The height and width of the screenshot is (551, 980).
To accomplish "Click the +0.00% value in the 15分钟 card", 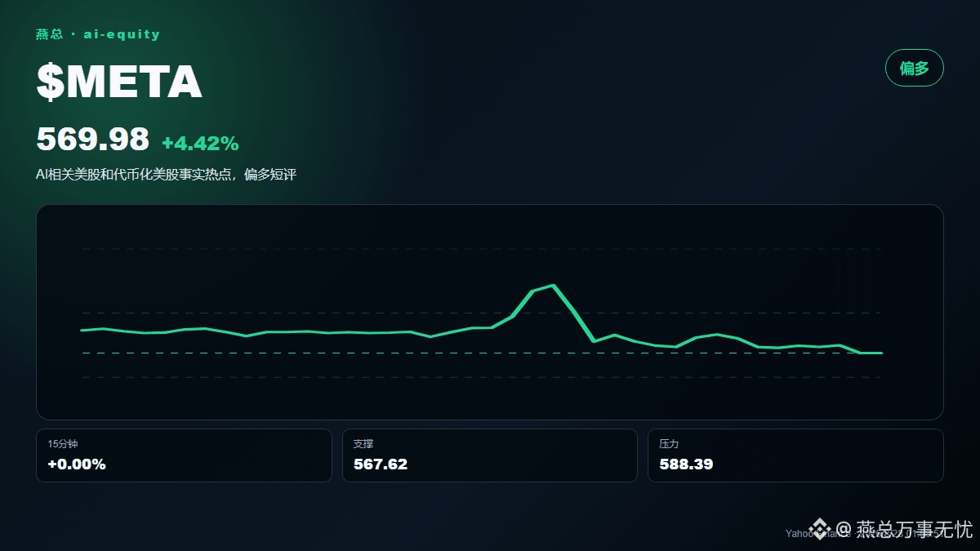I will 77,464.
